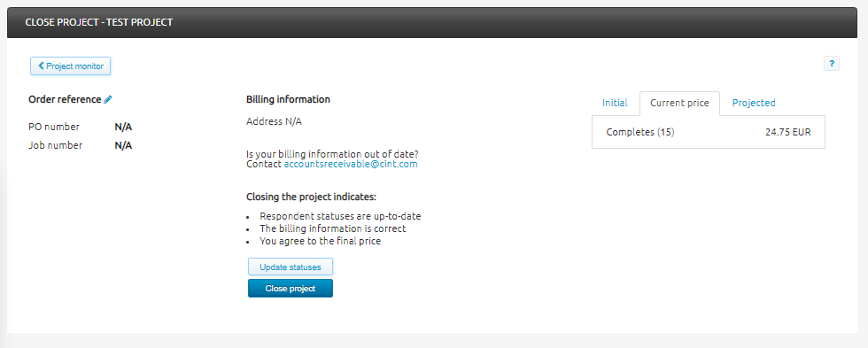This screenshot has height=348, width=868.
Task: Click the PO number N/A value
Action: 123,128
